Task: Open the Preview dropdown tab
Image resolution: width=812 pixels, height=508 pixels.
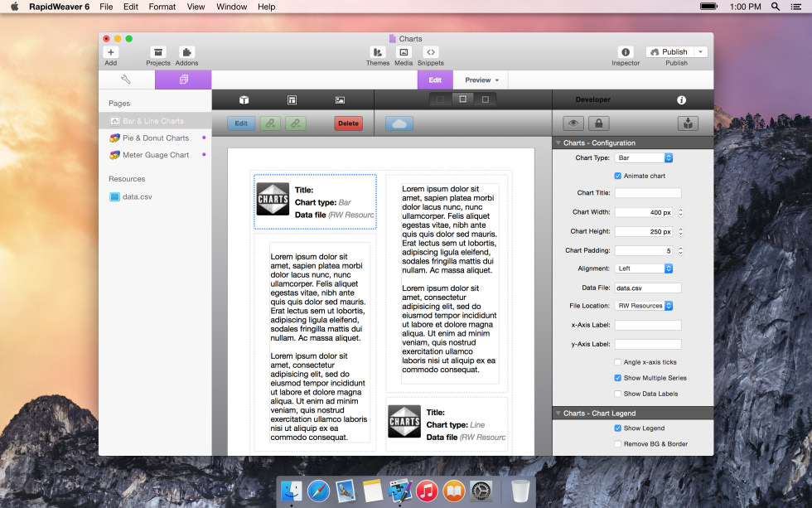Action: coord(481,80)
